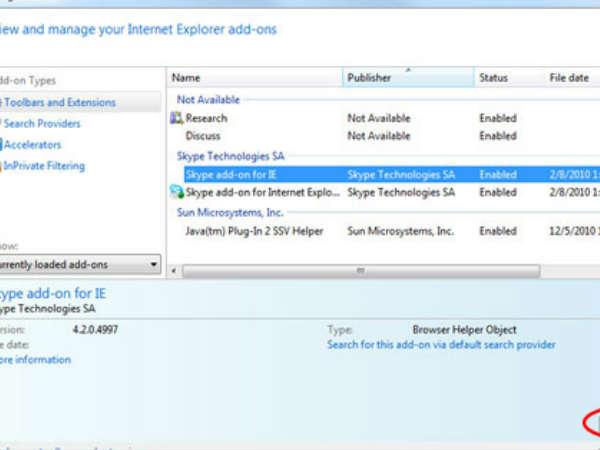The image size is (600, 450).
Task: Click publisher 'Sun Microsystems, Inc.' in Java row
Action: click(400, 231)
